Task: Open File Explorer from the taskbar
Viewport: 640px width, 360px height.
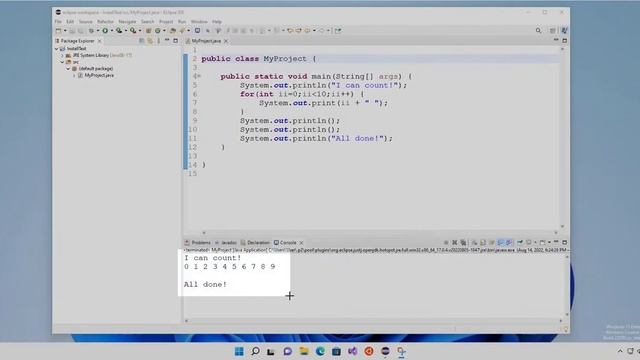Action: coord(304,351)
